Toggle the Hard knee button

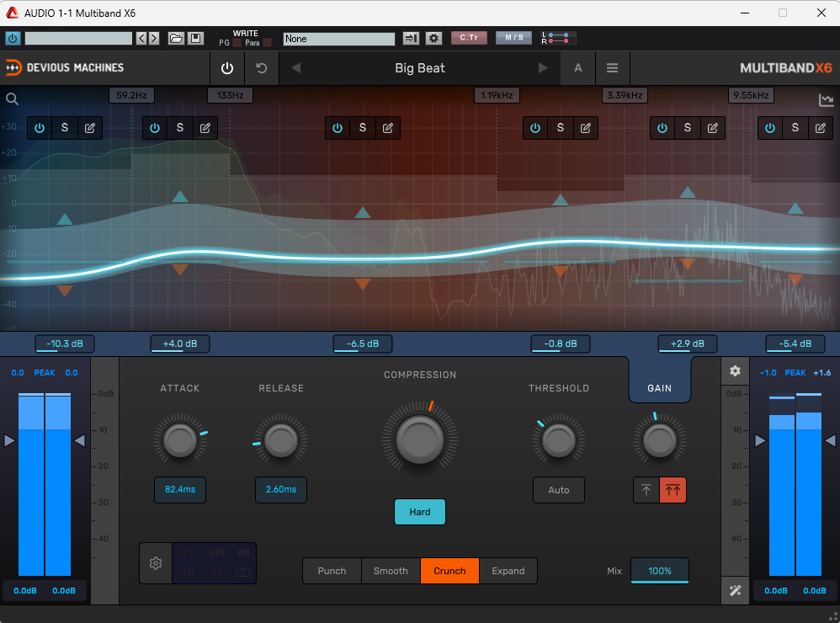419,512
